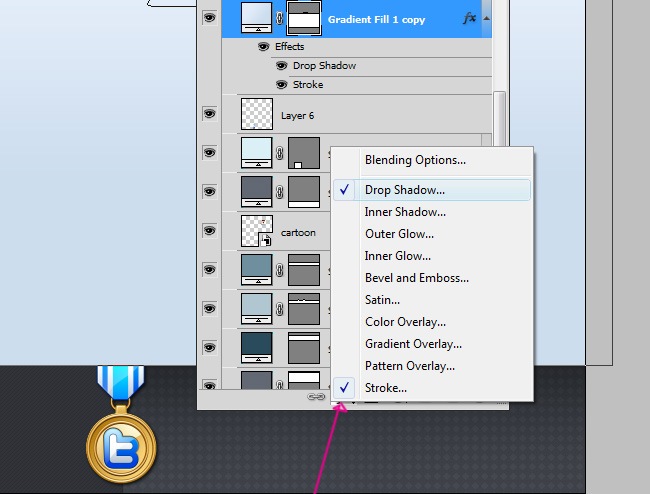
Task: Click the Link Layers icon at panel bottom
Action: point(316,397)
